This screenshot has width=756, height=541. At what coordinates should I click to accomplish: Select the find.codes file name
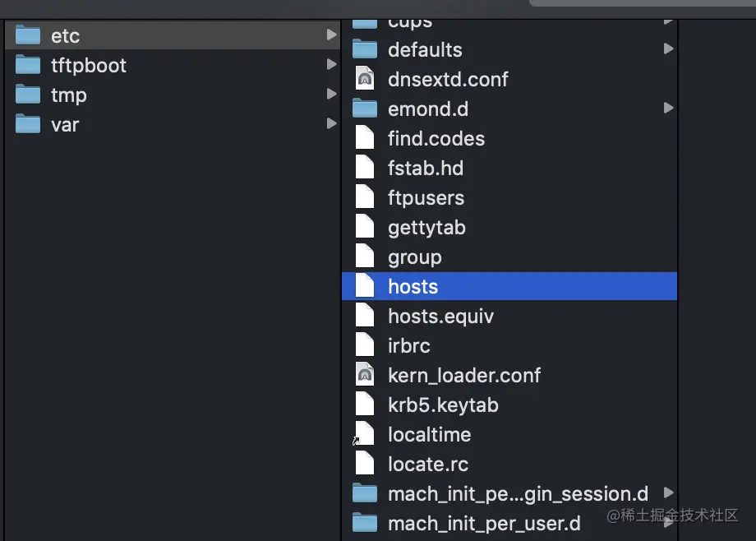pos(436,138)
